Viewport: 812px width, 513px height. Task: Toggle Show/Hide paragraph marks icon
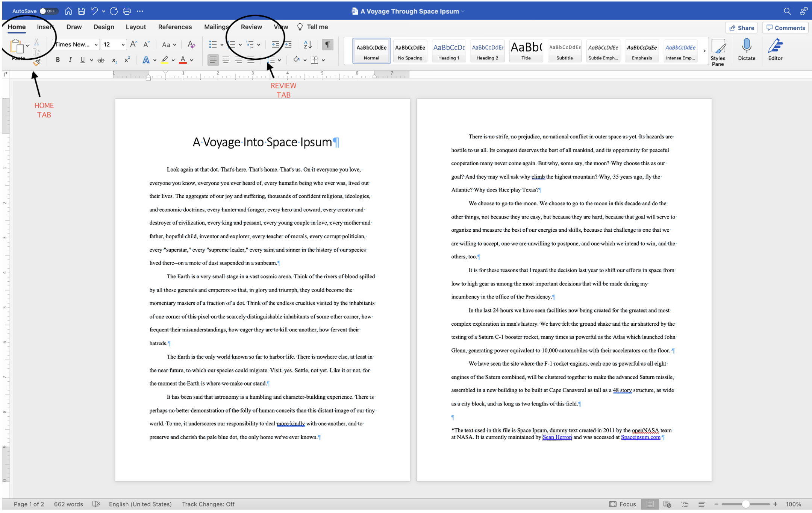(x=328, y=45)
